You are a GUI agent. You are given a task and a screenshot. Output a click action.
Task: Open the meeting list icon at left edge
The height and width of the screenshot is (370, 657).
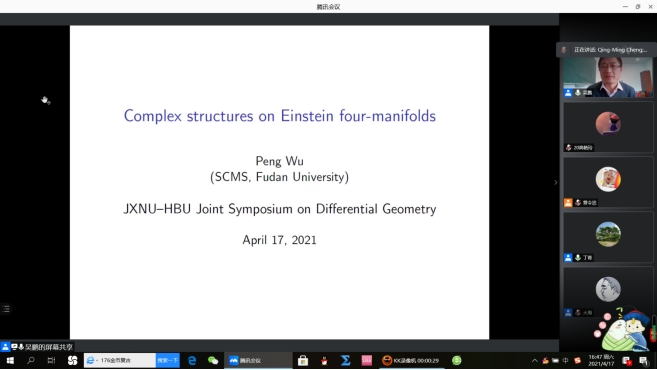tap(6, 309)
